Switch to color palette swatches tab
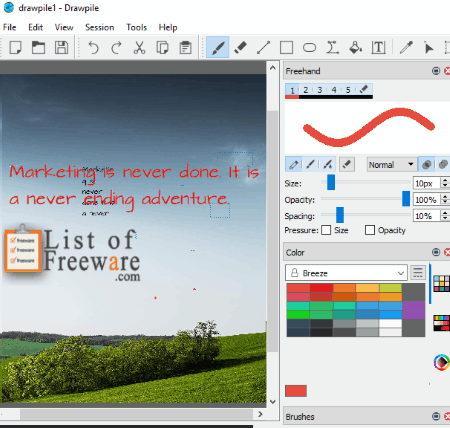 (441, 284)
